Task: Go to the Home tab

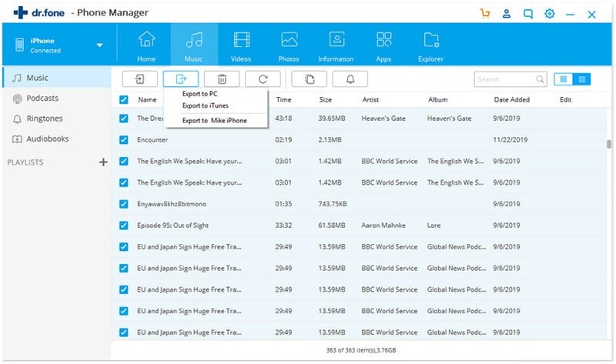Action: coord(146,45)
